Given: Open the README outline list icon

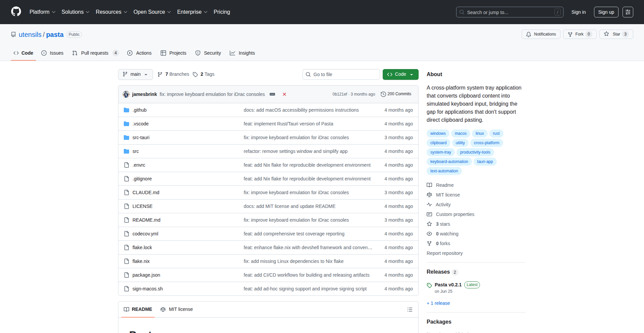Looking at the screenshot, I should [x=410, y=310].
